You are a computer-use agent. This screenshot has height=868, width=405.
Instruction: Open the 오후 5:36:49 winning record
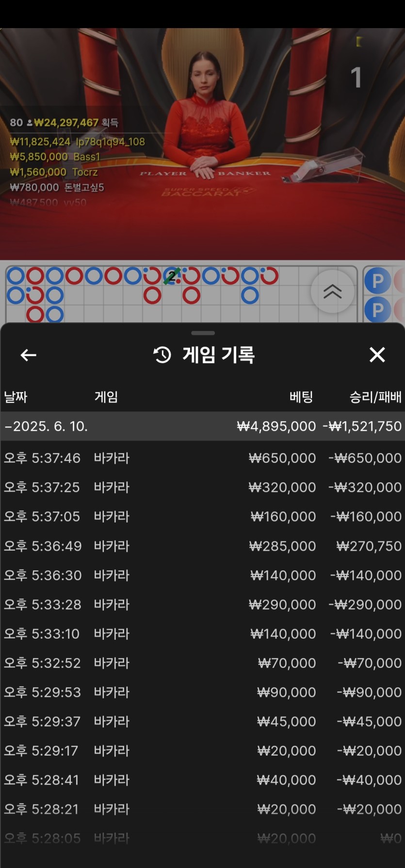(203, 546)
